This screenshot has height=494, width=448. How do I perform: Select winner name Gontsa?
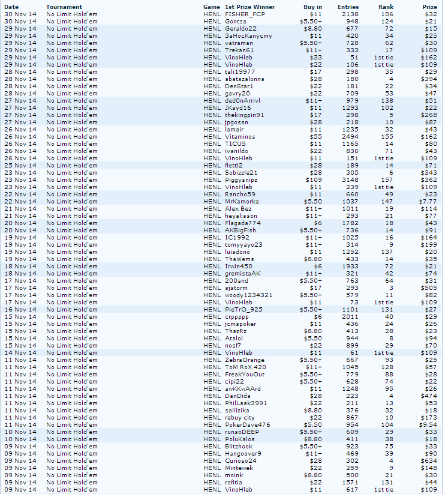[236, 22]
